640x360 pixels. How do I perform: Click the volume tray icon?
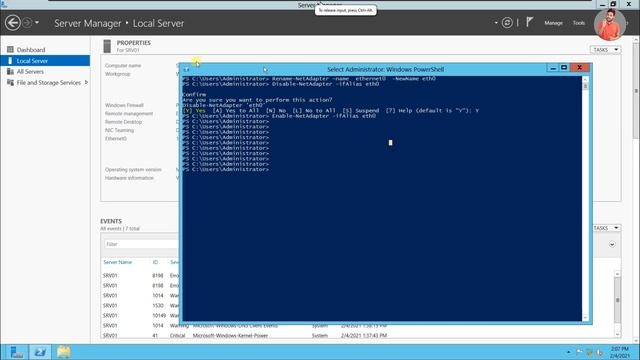(599, 352)
